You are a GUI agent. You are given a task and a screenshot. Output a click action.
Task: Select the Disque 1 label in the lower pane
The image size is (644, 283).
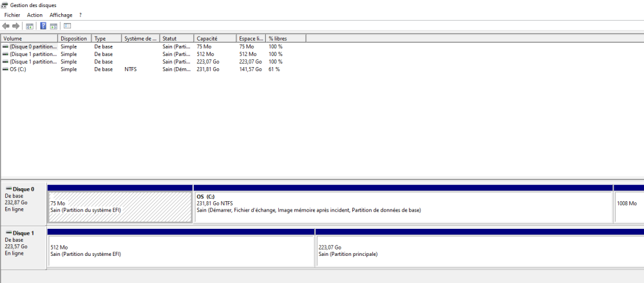(x=23, y=231)
